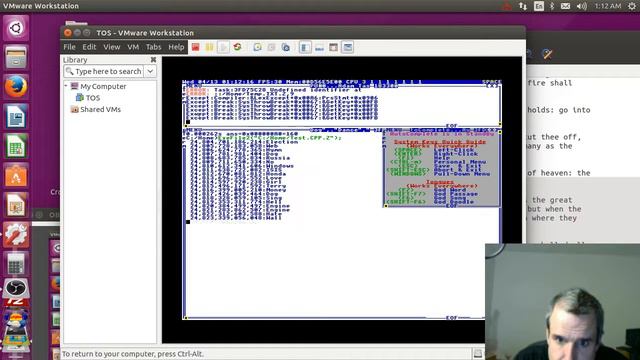Click the AutoComplete quick guide panel in guest
The image size is (640, 360).
coord(442,169)
